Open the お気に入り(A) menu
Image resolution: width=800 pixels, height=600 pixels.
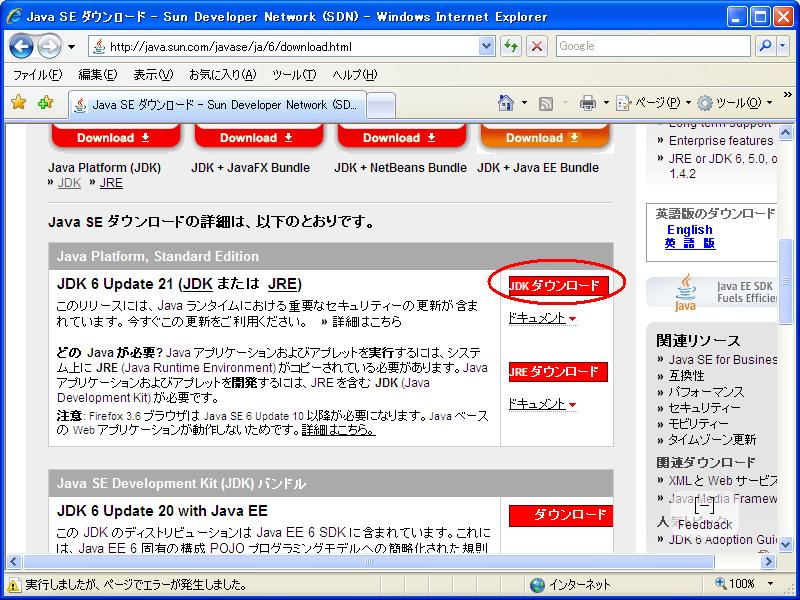pyautogui.click(x=222, y=75)
